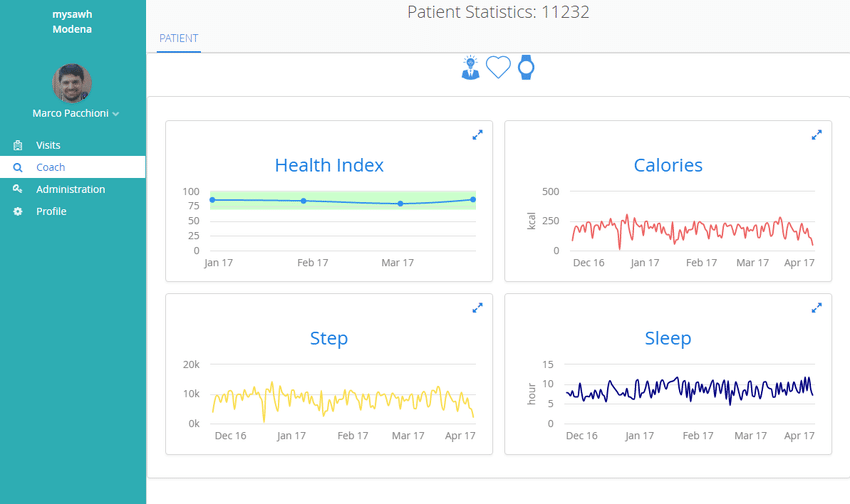Click the kcal axis label on Calories
Viewport: 850px width, 504px height.
point(531,221)
